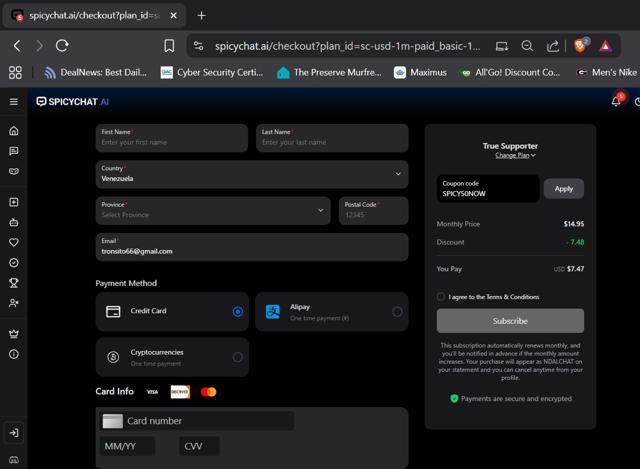
Task: Open Men's Nike bookmark
Action: 607,73
